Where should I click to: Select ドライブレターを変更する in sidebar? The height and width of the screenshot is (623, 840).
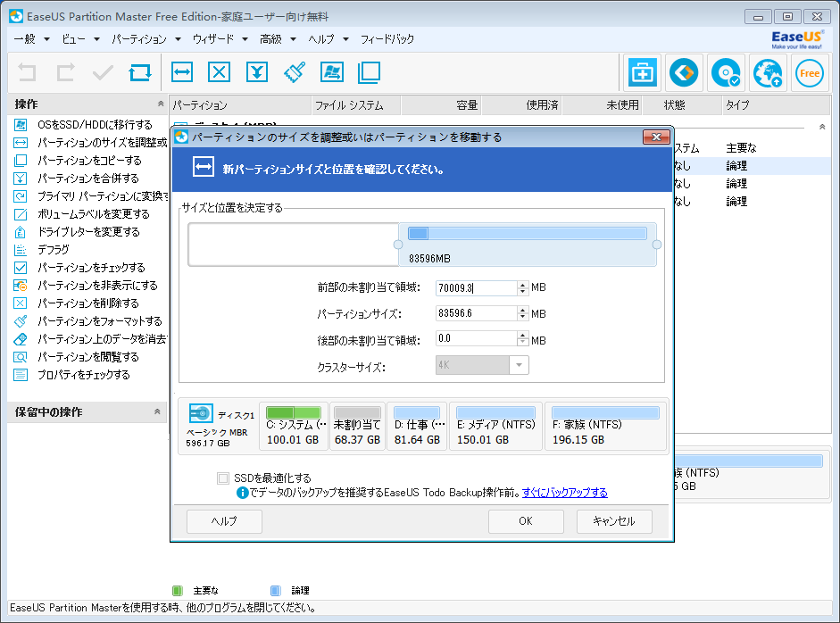[x=89, y=232]
